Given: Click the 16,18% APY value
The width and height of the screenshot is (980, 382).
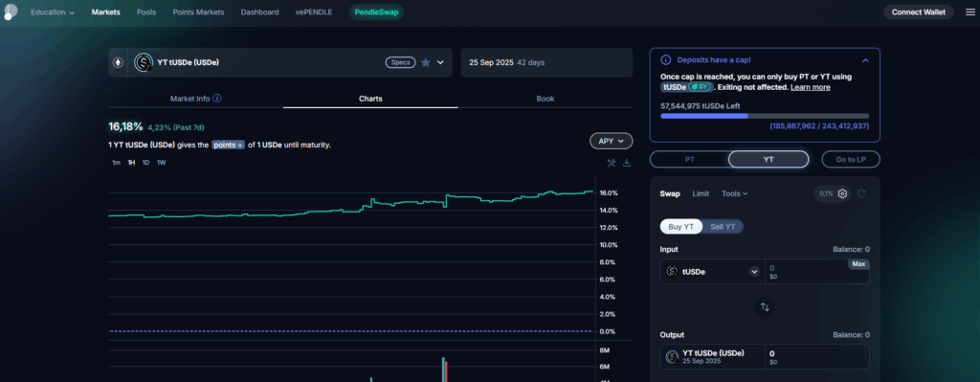Looking at the screenshot, I should [125, 127].
